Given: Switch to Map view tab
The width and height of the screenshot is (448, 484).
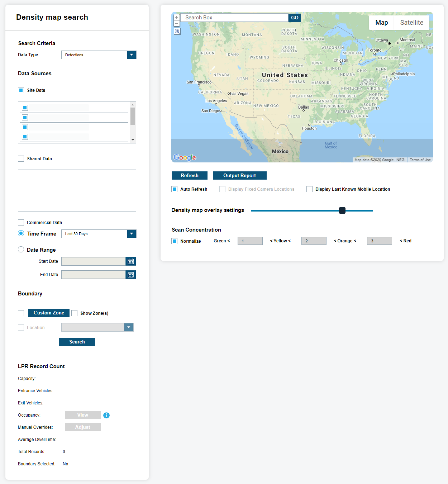Looking at the screenshot, I should point(381,23).
